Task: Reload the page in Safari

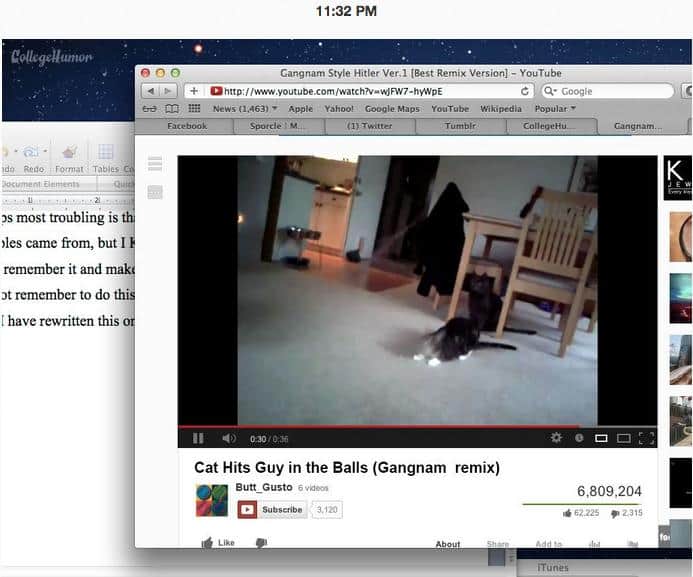Action: point(525,91)
